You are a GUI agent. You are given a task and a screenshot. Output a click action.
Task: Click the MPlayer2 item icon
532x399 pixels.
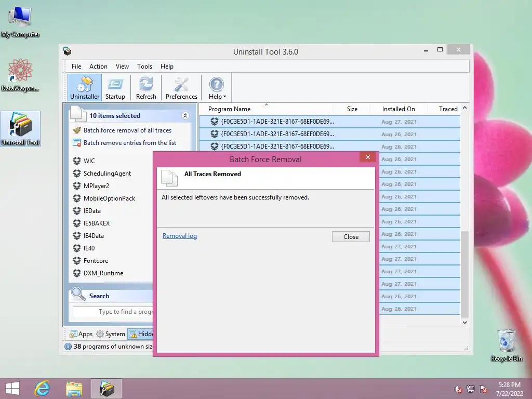[77, 186]
